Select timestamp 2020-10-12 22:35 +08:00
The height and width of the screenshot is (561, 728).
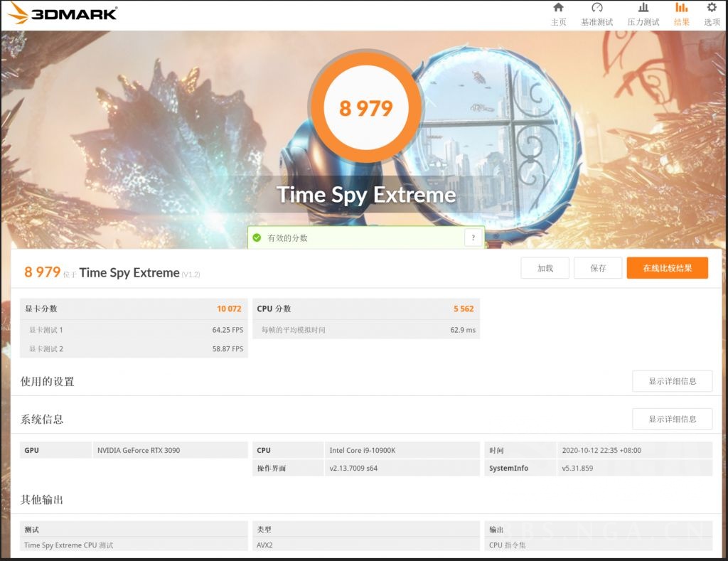(601, 450)
